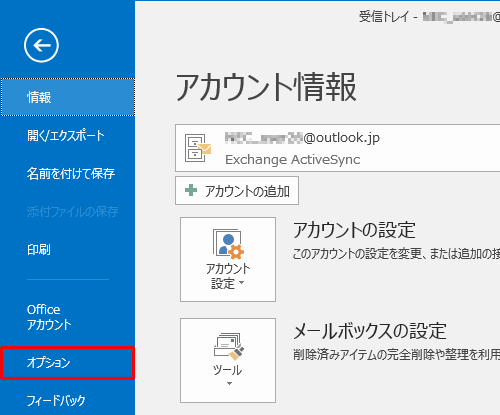Click the アカウント情報 heading
The image size is (500, 415).
click(266, 87)
